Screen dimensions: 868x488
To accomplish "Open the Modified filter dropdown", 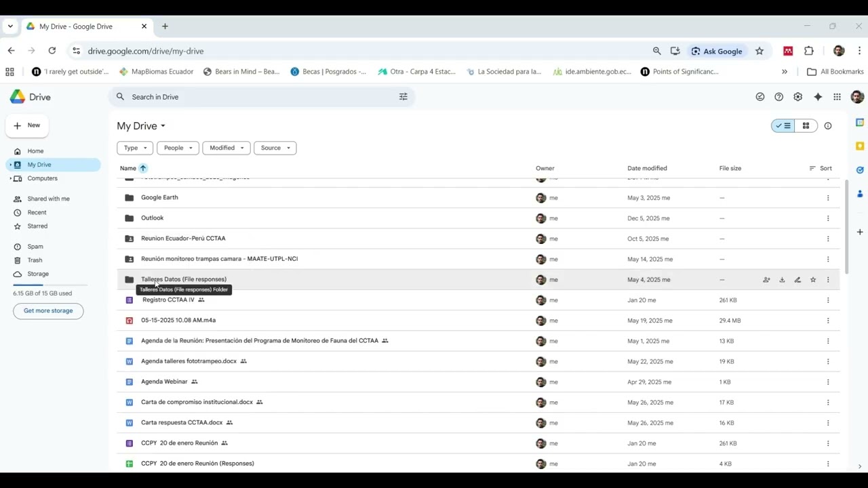I will coord(226,148).
